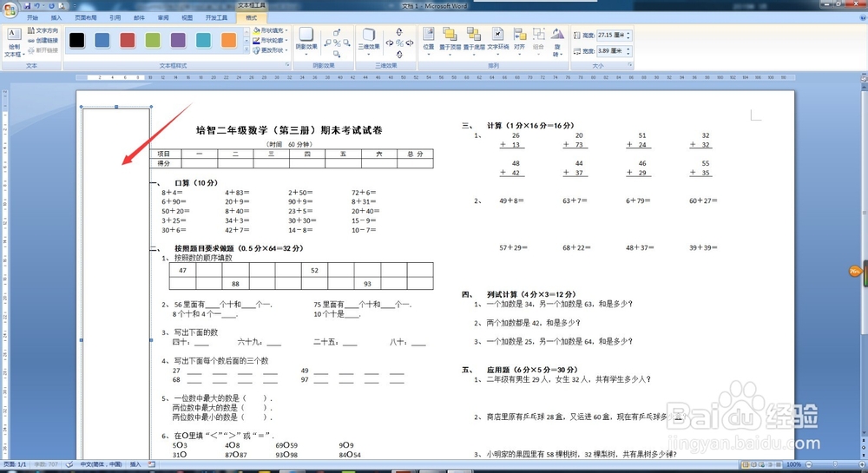This screenshot has width=868, height=473.
Task: Click the 宽度 width input field
Action: point(610,50)
